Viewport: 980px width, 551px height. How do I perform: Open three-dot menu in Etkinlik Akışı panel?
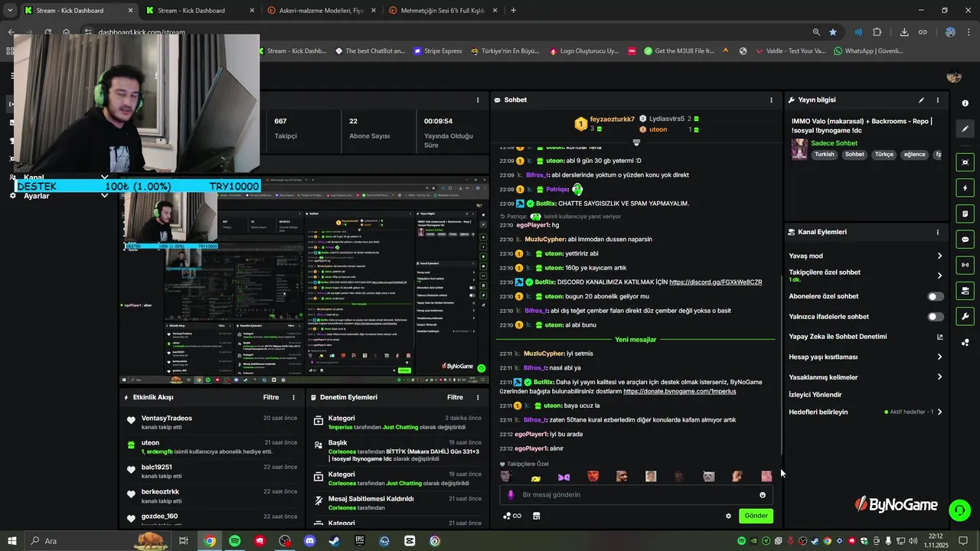point(293,397)
